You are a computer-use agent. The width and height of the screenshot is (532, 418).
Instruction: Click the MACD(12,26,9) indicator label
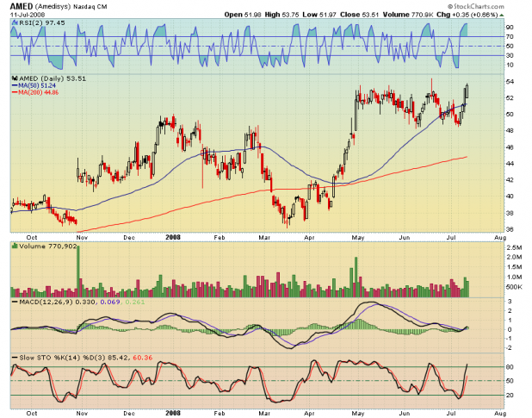click(x=46, y=302)
